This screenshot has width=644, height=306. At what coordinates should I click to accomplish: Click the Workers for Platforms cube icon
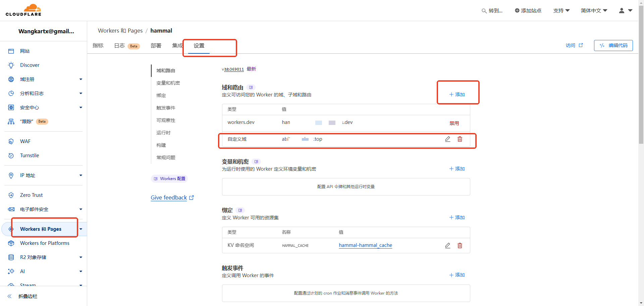pos(11,243)
